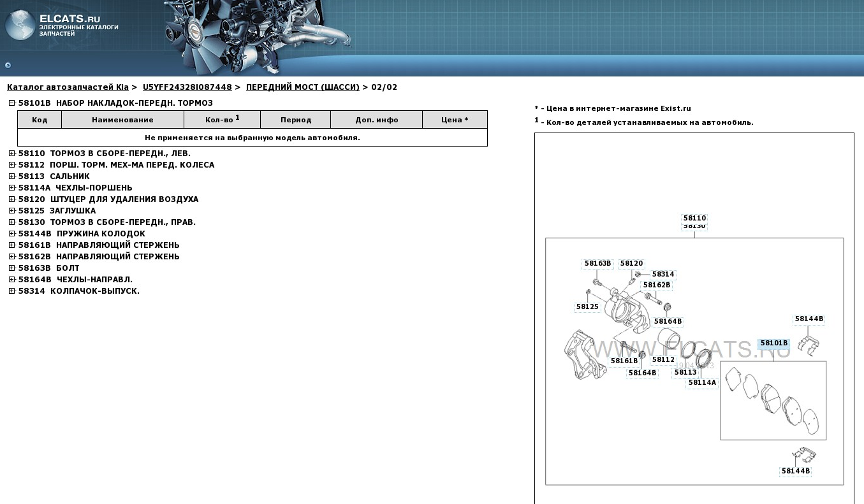Click the Кол-во column header
Viewport: 864px width, 504px height.
tap(222, 120)
